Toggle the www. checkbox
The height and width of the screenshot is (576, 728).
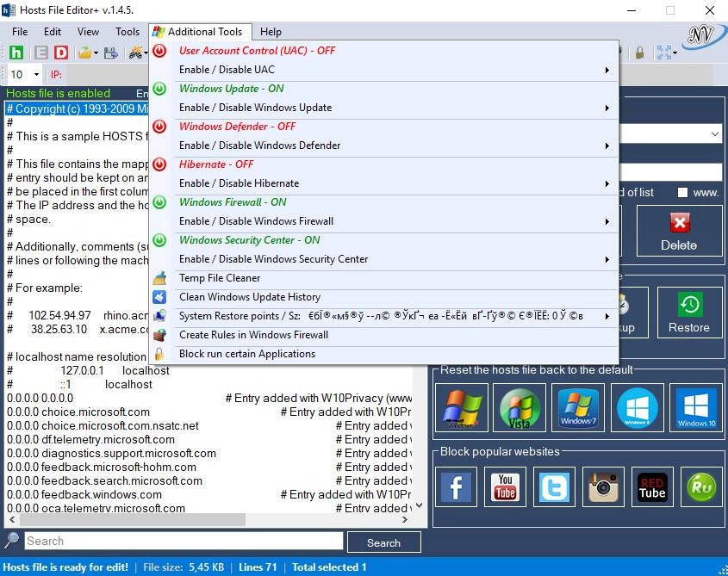point(682,192)
